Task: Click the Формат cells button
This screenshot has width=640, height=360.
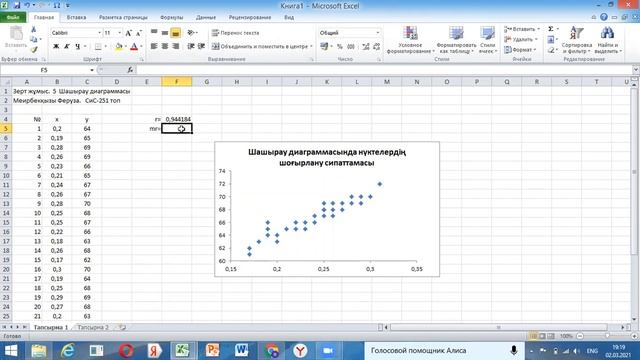Action: 520,49
